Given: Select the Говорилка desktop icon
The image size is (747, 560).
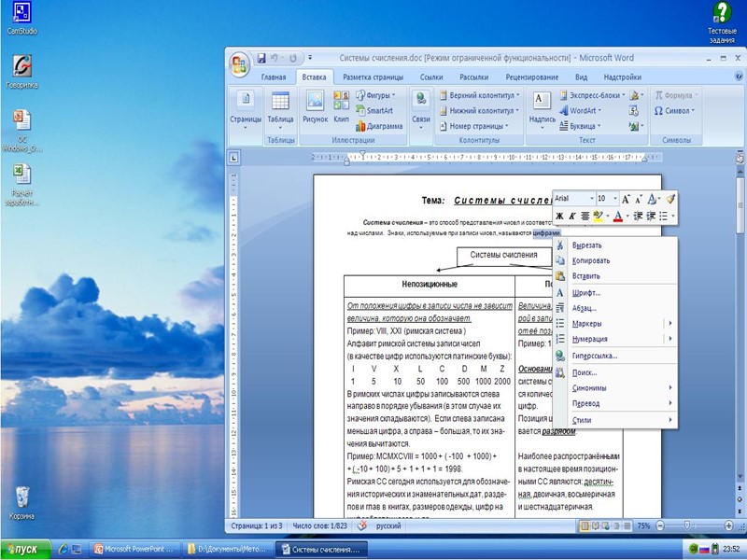Looking at the screenshot, I should point(21,73).
